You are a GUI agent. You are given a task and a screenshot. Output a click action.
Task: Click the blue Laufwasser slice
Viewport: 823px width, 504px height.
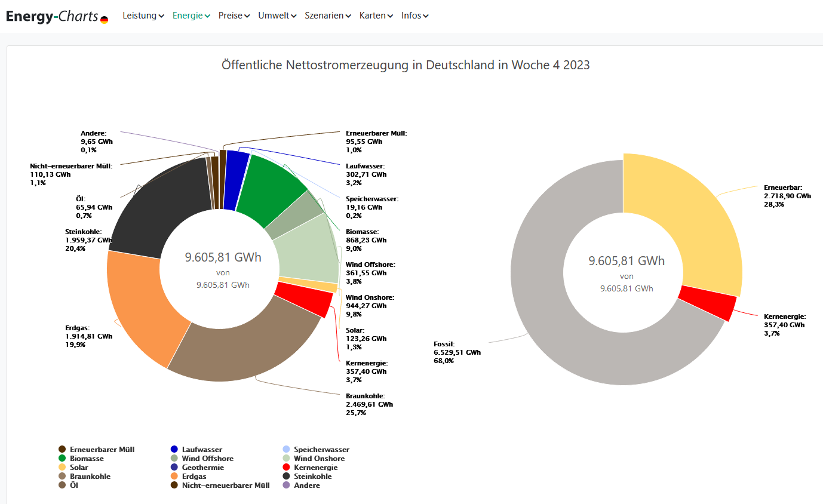pos(235,180)
